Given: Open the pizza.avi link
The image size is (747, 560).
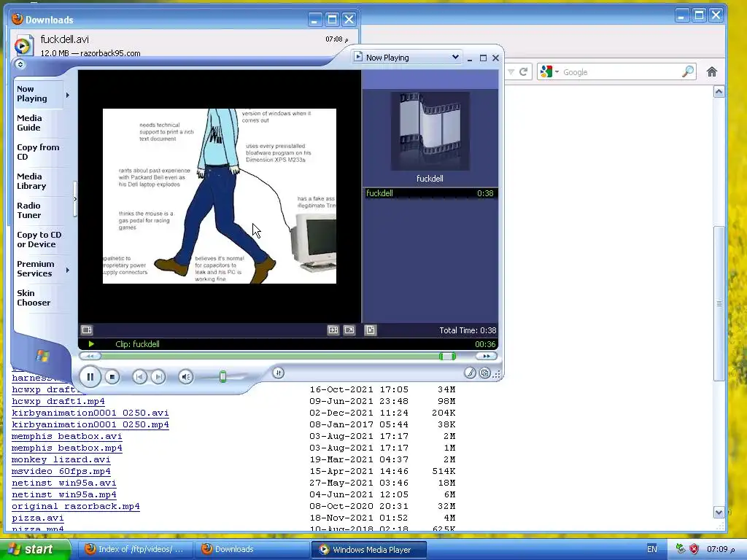Looking at the screenshot, I should tap(38, 518).
